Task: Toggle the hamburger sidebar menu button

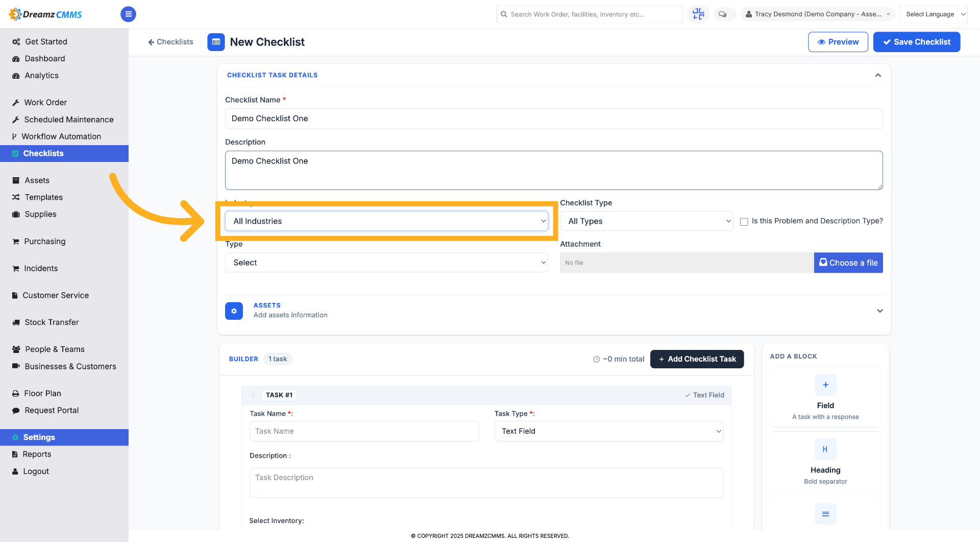Action: pos(128,14)
